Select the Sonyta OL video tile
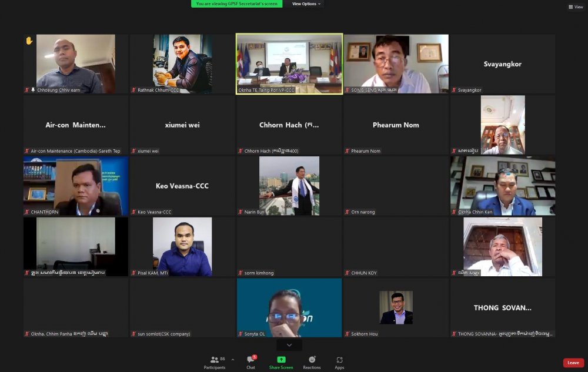Screen dimensions: 588x372 coord(289,307)
